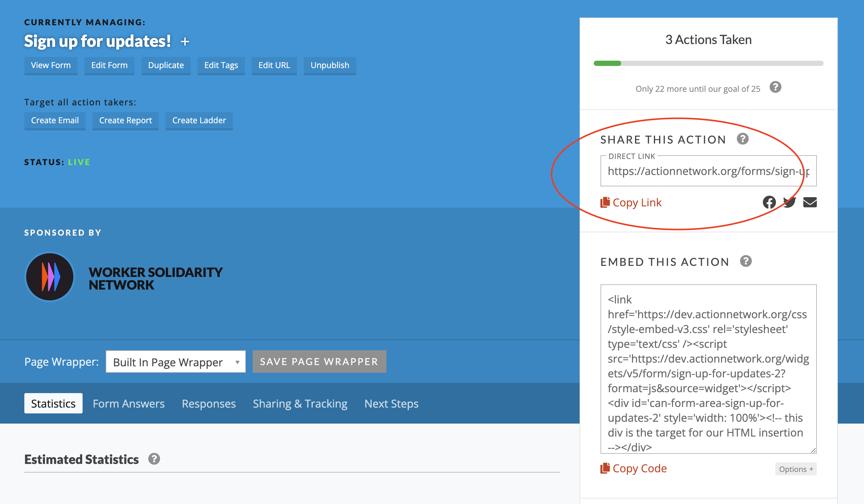864x504 pixels.
Task: Click the '3 Actions Taken' heading
Action: [x=708, y=40]
